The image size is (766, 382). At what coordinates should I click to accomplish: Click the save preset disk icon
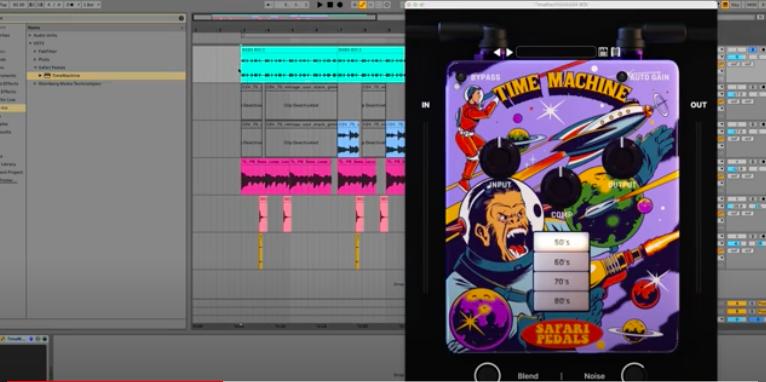coord(602,52)
